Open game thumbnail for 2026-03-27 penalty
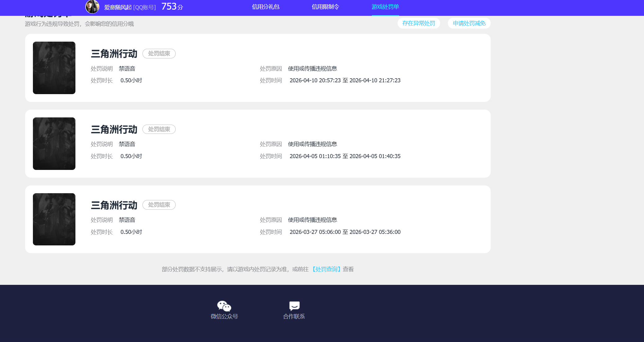 [x=54, y=219]
